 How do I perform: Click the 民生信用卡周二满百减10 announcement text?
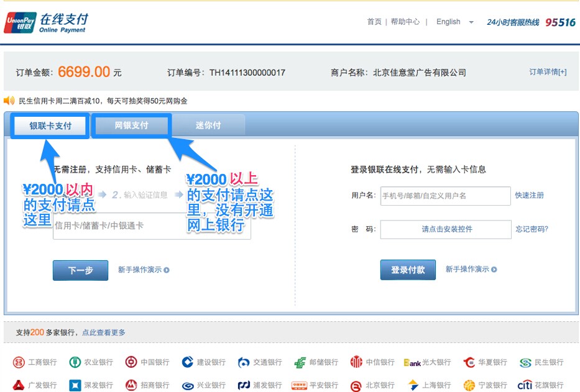pos(103,101)
